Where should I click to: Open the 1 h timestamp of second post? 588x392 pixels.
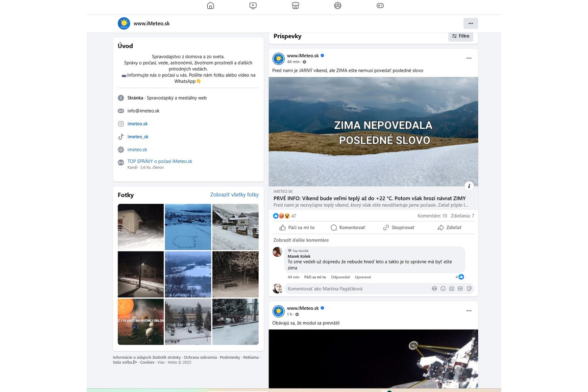click(x=290, y=314)
